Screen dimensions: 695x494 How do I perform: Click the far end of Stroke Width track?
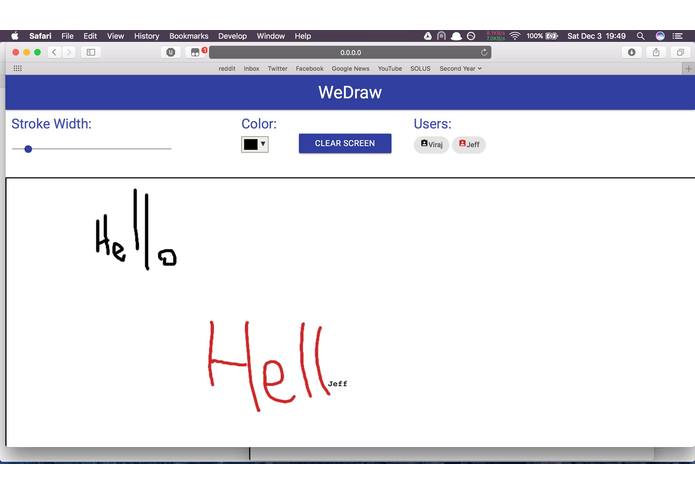pyautogui.click(x=170, y=149)
